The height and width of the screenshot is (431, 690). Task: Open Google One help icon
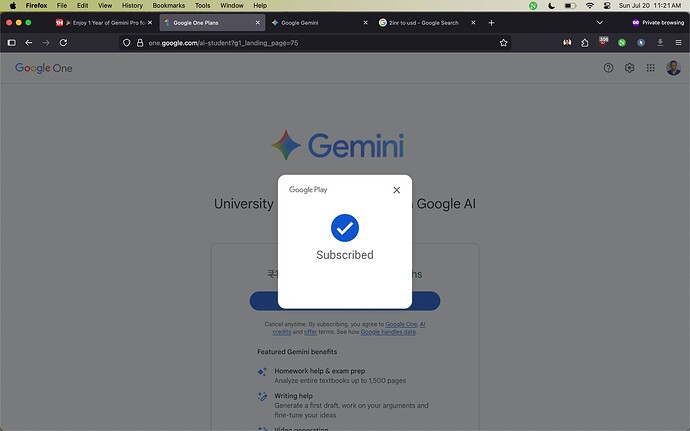[608, 68]
